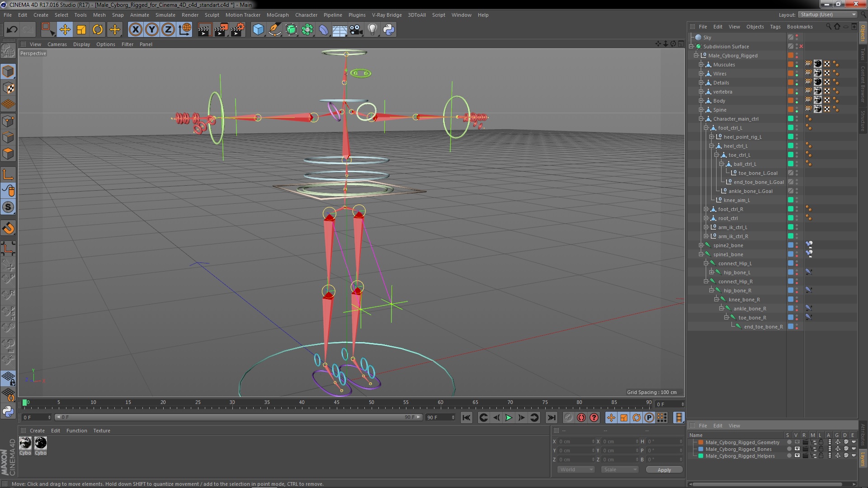Select the spine2_bone tree item
Viewport: 868px width, 488px height.
pyautogui.click(x=728, y=245)
